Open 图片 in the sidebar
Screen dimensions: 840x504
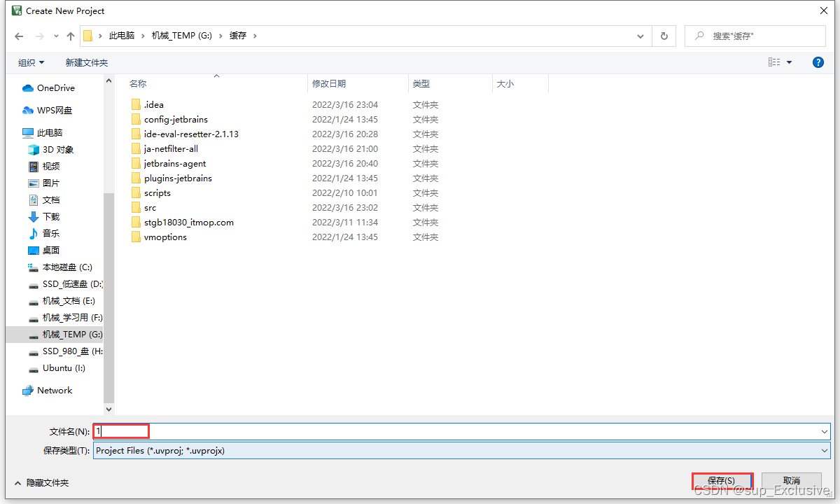(x=43, y=183)
